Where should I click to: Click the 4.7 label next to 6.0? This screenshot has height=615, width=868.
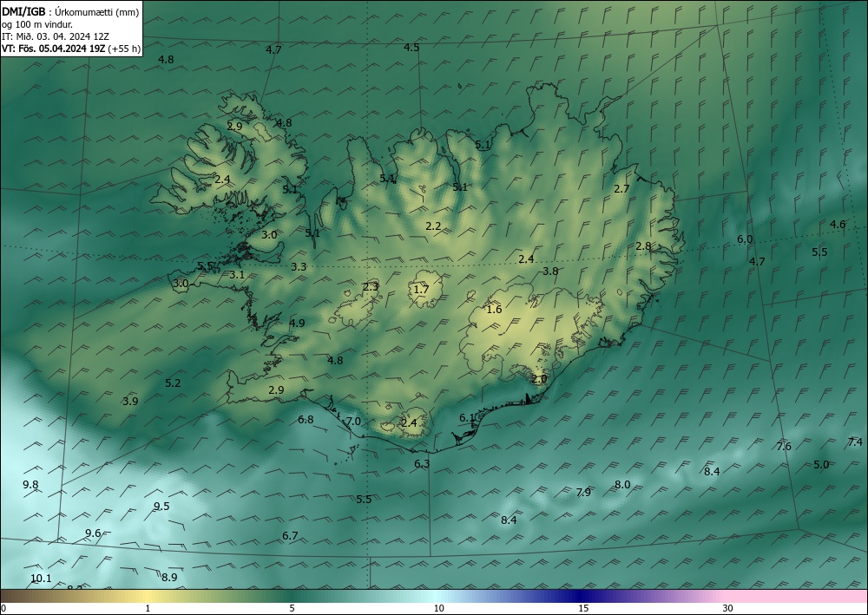point(757,261)
